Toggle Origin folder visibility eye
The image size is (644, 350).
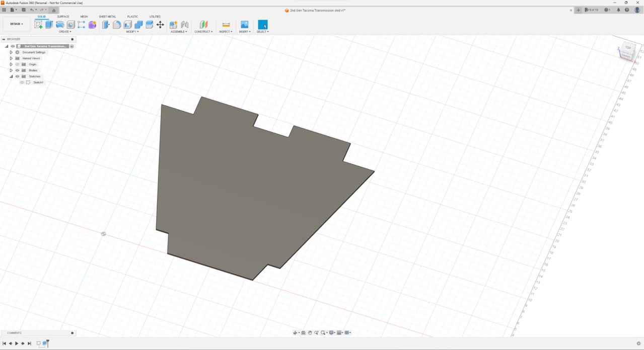click(x=17, y=64)
